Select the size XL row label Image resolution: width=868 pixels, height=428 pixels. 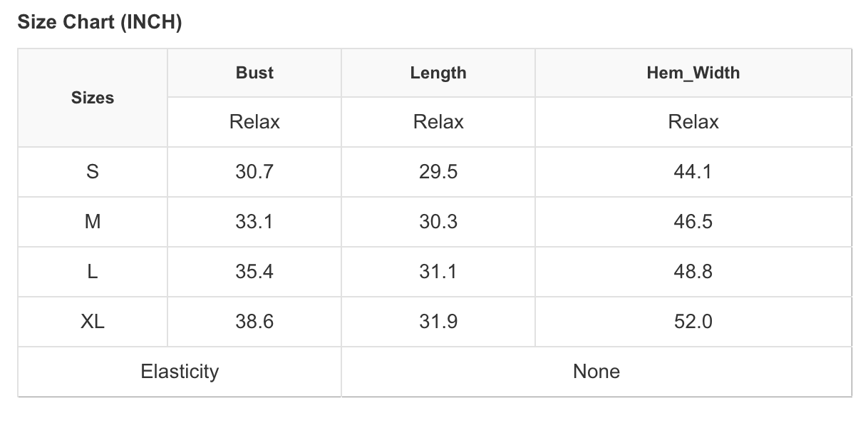coord(93,322)
